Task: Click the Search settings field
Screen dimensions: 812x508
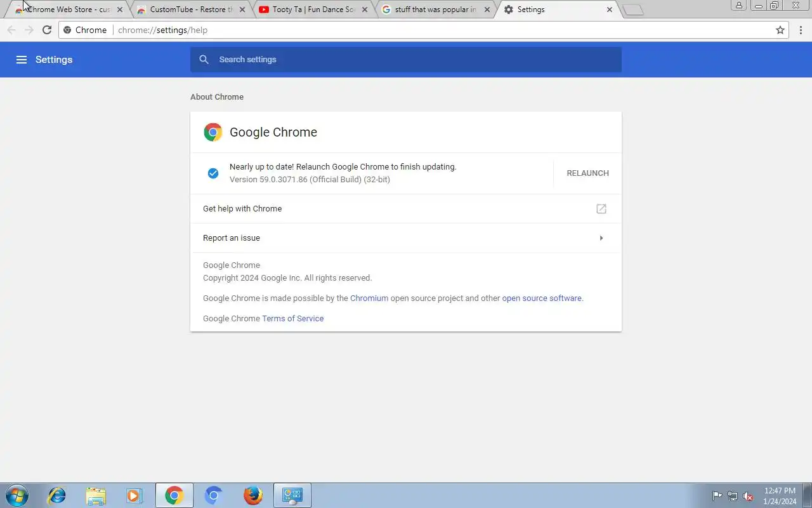Action: [406, 60]
